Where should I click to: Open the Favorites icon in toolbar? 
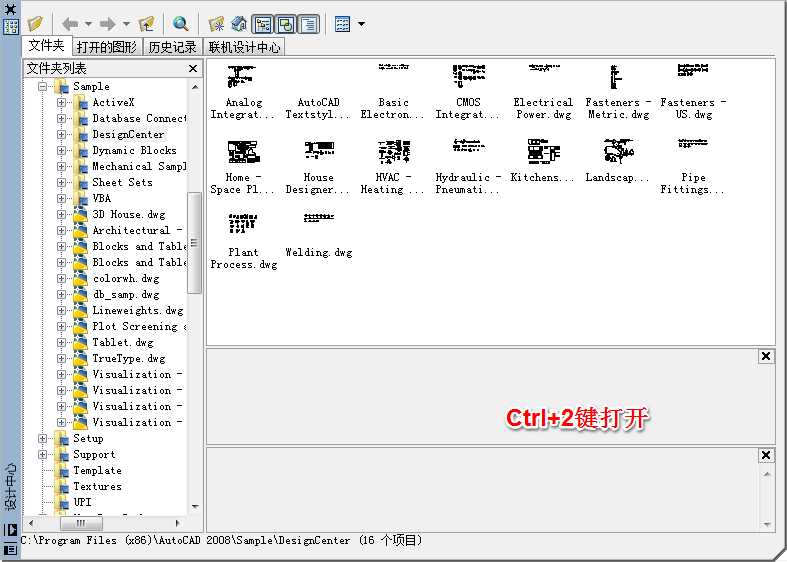[216, 24]
